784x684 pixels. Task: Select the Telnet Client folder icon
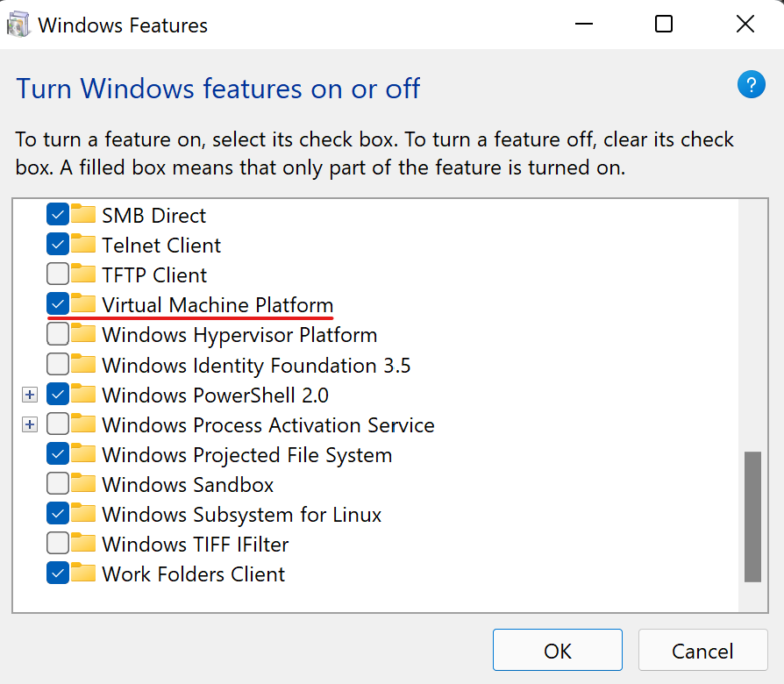coord(83,244)
